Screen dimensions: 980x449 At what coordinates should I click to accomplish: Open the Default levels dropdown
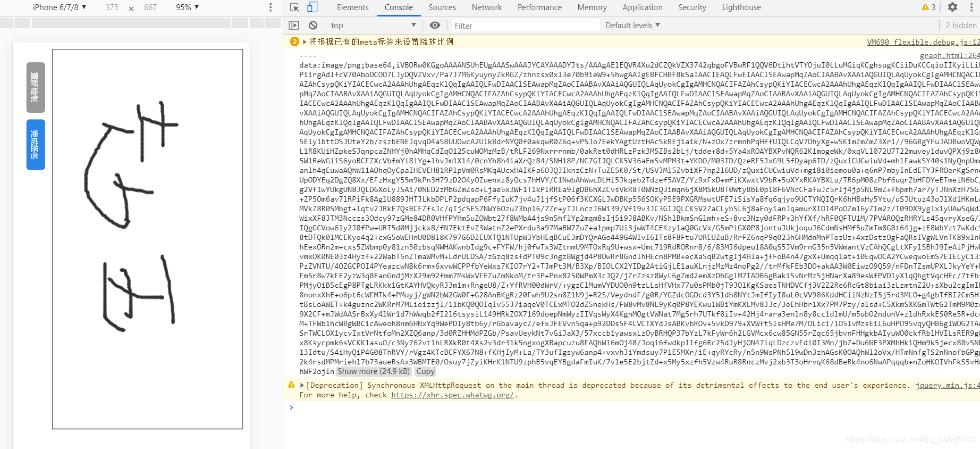click(632, 25)
